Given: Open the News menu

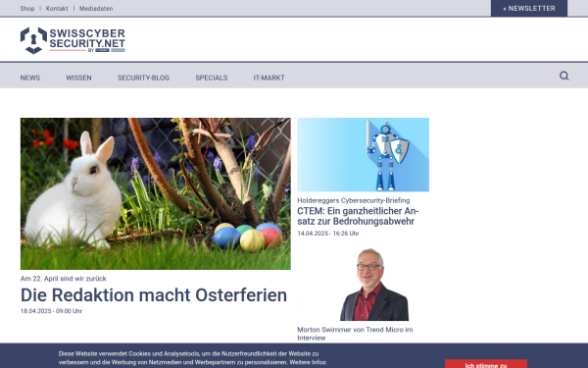Looking at the screenshot, I should pyautogui.click(x=30, y=78).
